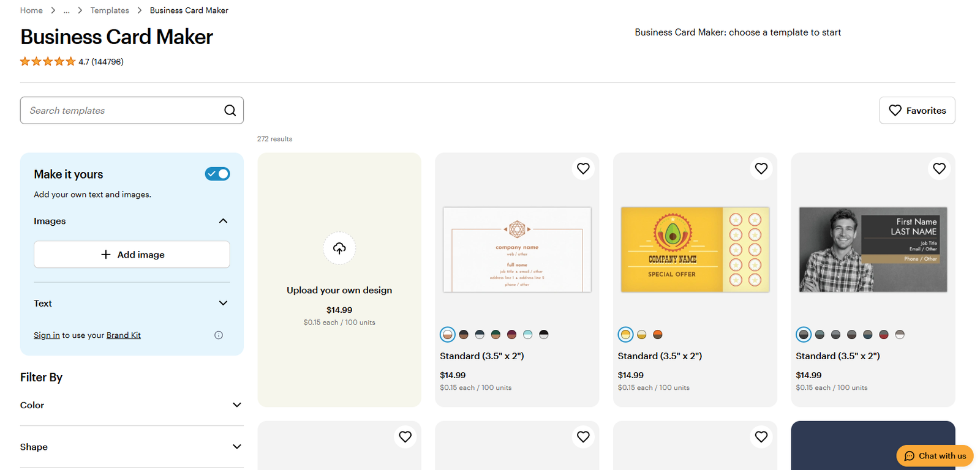Click the Sign in link
The image size is (980, 470).
coord(47,335)
